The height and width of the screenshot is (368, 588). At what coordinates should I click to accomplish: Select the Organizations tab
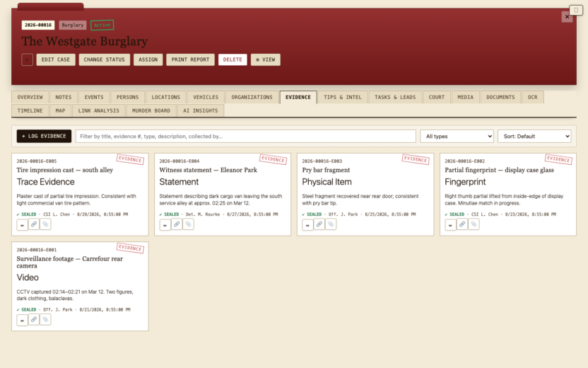[x=252, y=97]
